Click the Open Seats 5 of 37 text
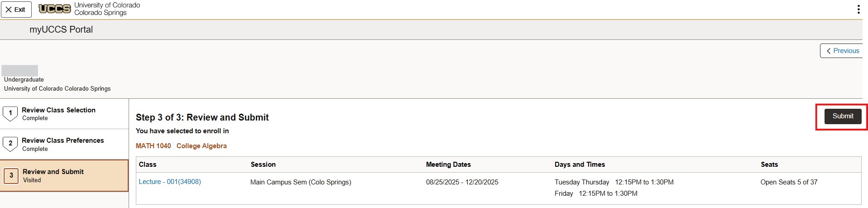This screenshot has height=208, width=868. tap(789, 182)
